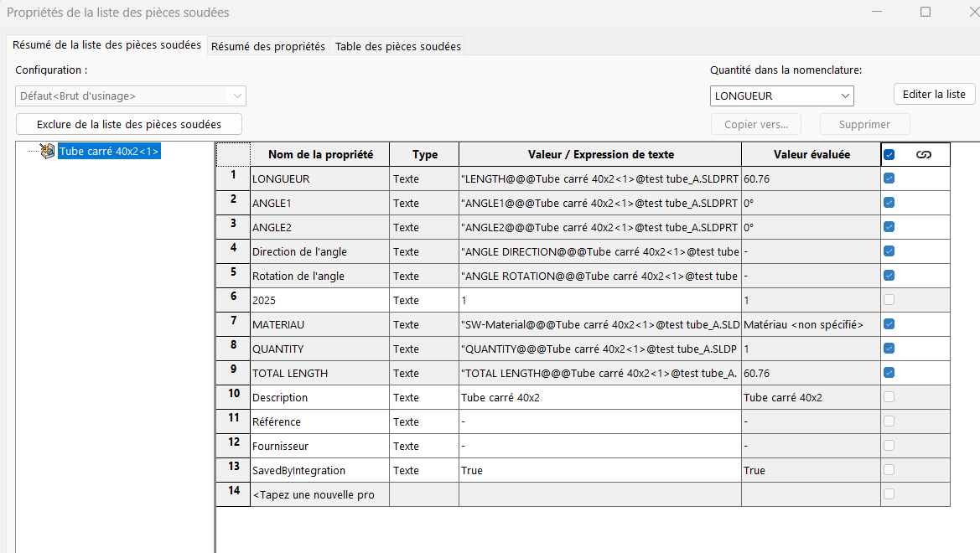Viewport: 980px width, 553px height.
Task: Click the Type cell for LONGUEUR
Action: point(424,178)
